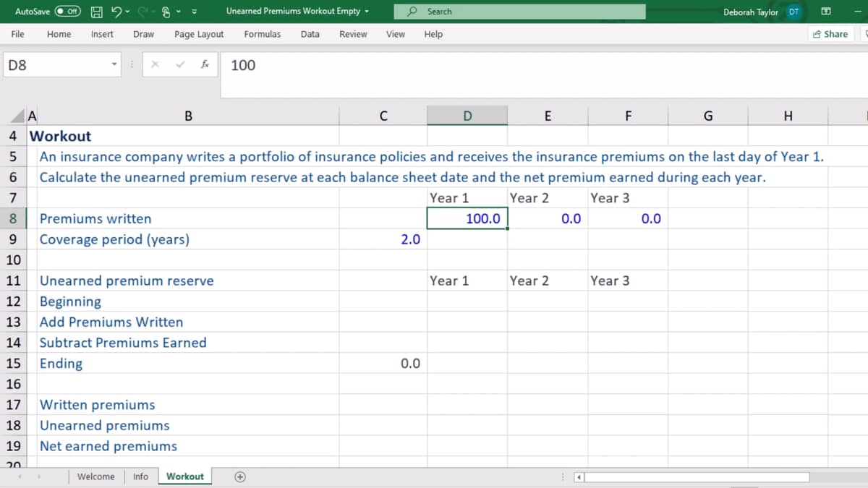Click the Touch/Mouse Mode hand icon

coord(166,12)
